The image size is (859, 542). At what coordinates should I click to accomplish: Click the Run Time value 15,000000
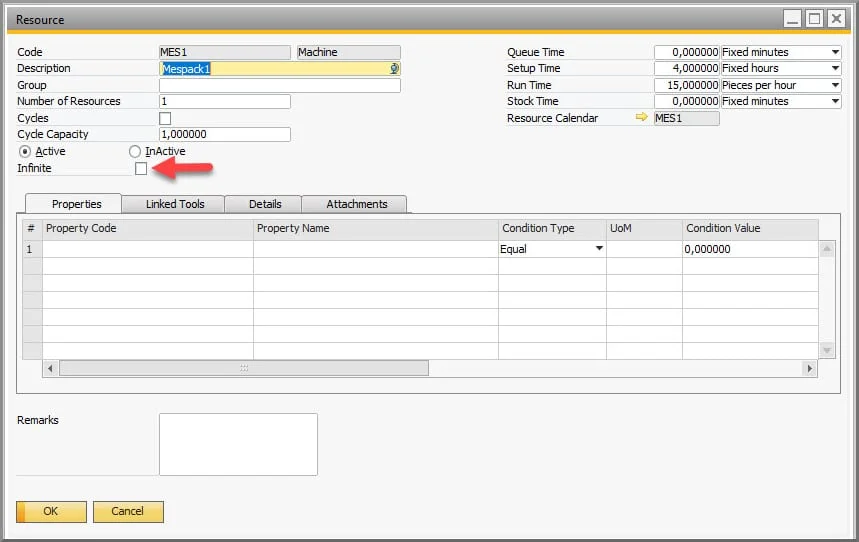coord(686,85)
